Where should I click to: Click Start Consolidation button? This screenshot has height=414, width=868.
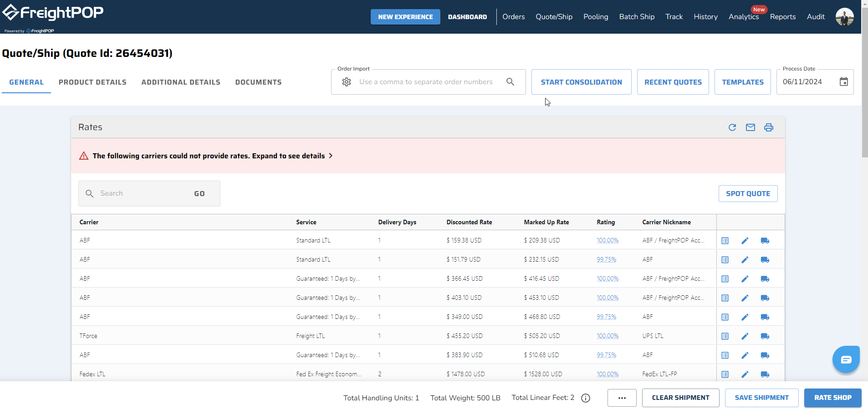(x=582, y=82)
